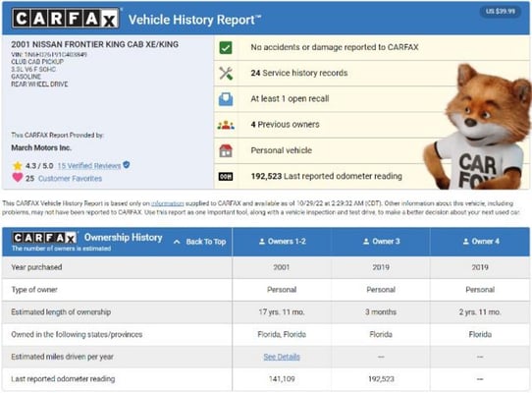The width and height of the screenshot is (532, 393).
Task: Click 'Estimated miles driven per year' label
Action: coord(63,357)
